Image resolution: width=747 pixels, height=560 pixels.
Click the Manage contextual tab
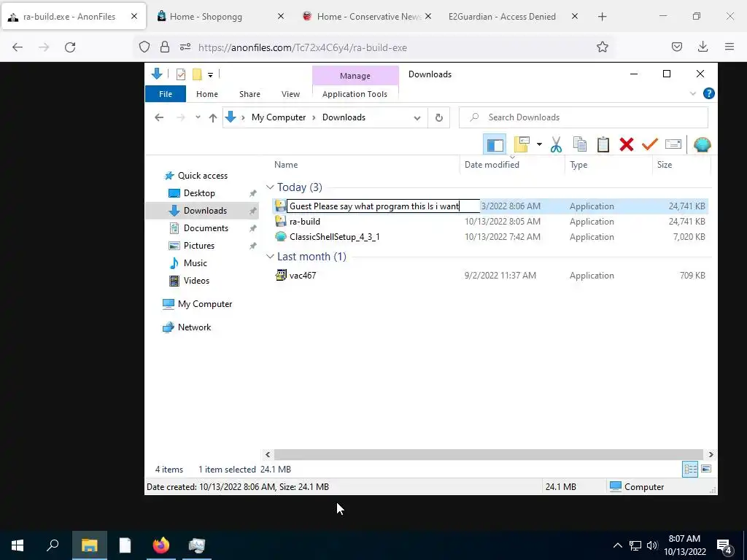click(x=355, y=76)
